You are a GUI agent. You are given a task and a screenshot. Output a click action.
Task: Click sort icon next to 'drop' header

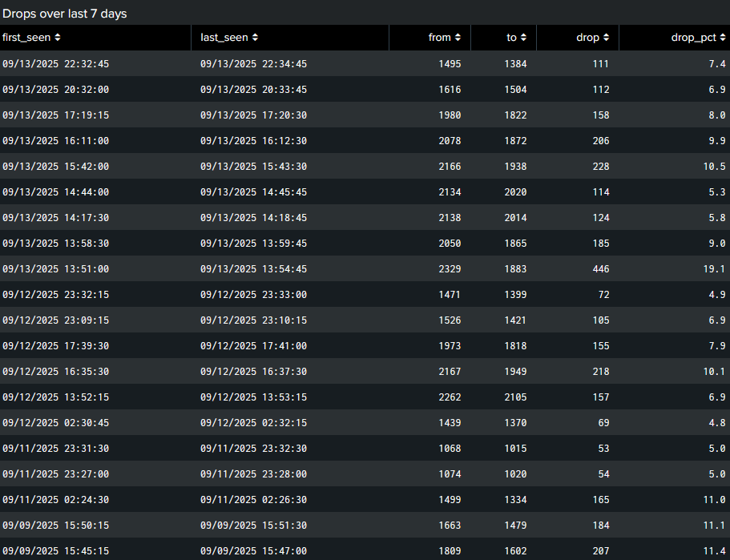[x=606, y=38]
